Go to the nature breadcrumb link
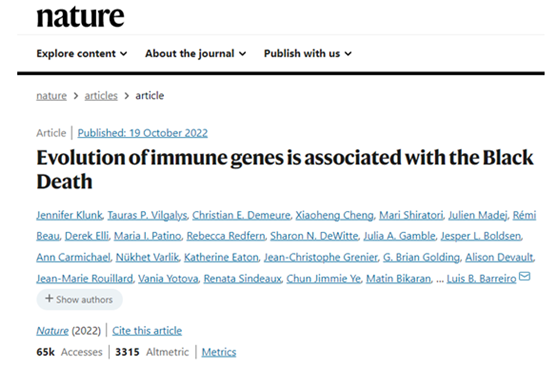The height and width of the screenshot is (368, 558). click(51, 96)
